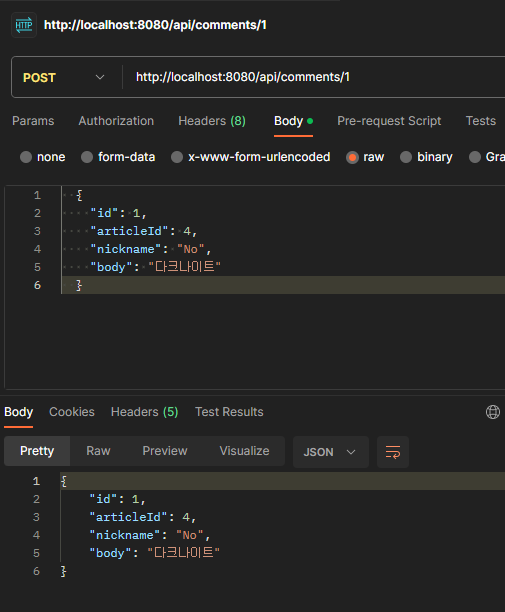
Task: Click the request URL input field
Action: [316, 77]
